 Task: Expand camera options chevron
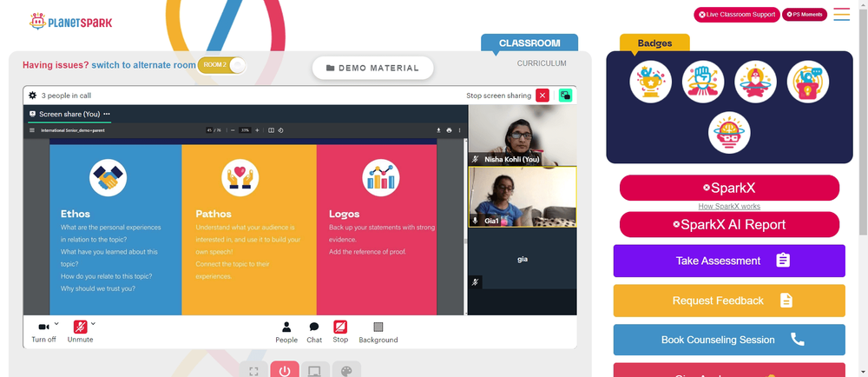[57, 324]
